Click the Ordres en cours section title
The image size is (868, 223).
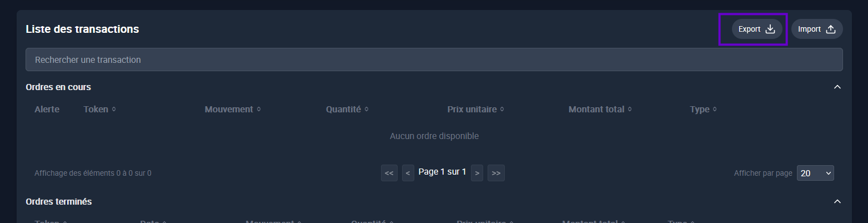(58, 87)
